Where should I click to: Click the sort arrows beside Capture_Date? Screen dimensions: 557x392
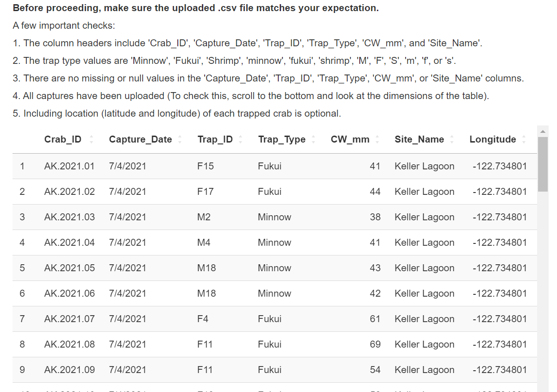[180, 139]
